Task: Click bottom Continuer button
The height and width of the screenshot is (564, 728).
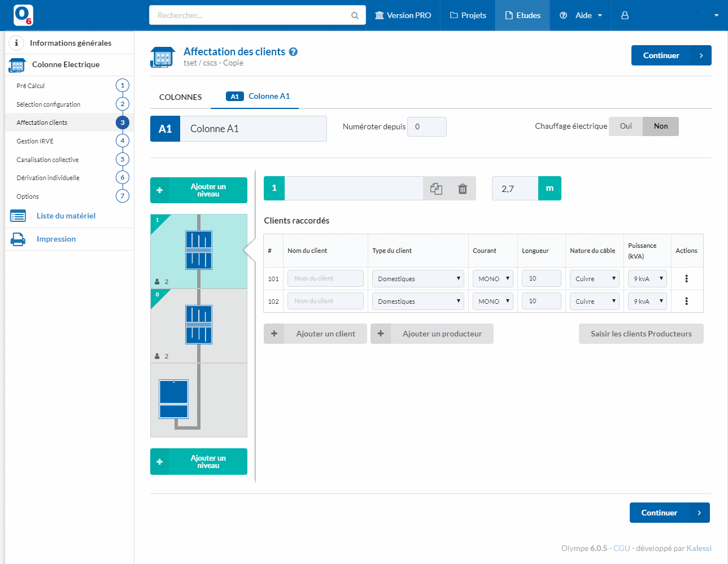Action: [x=670, y=513]
